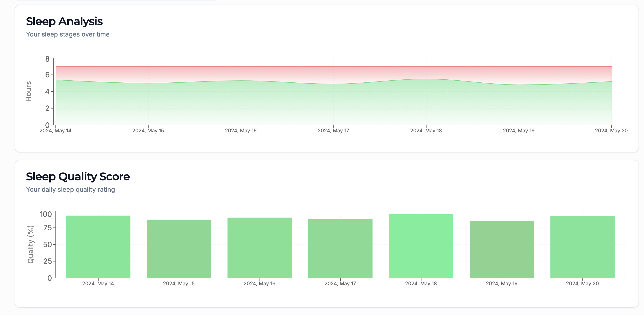Click the Sleep Analysis heading
Image resolution: width=644 pixels, height=315 pixels.
[64, 21]
